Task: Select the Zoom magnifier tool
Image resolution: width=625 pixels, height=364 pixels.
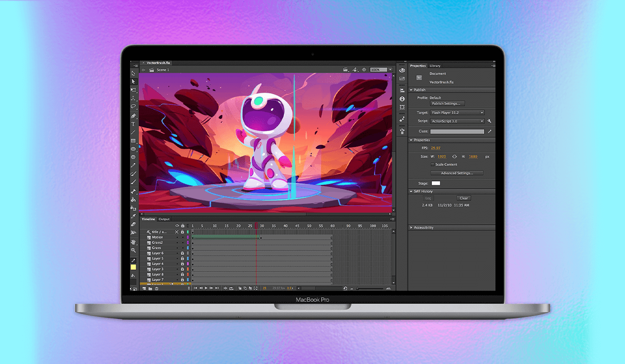Action: [x=133, y=250]
